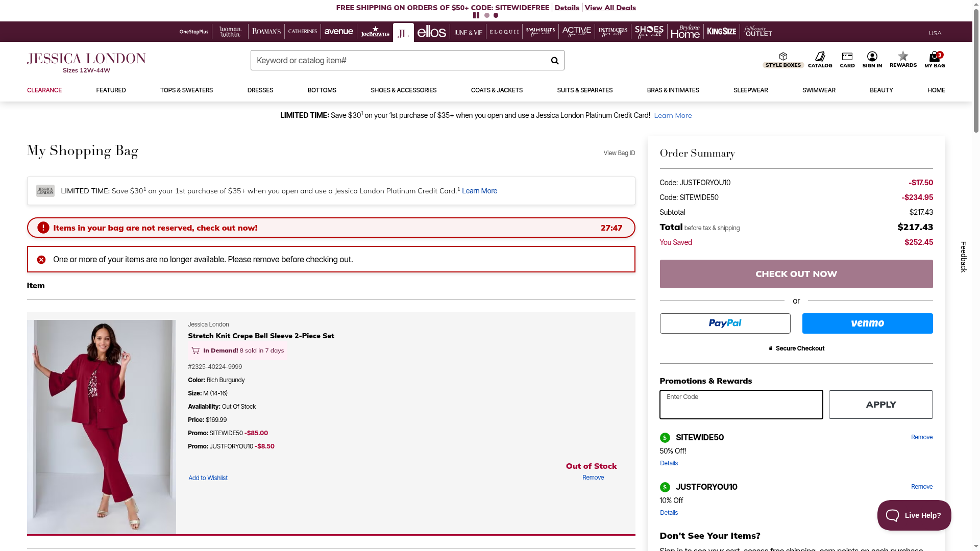Click the Style Boxes icon
The height and width of the screenshot is (551, 980).
[x=783, y=59]
